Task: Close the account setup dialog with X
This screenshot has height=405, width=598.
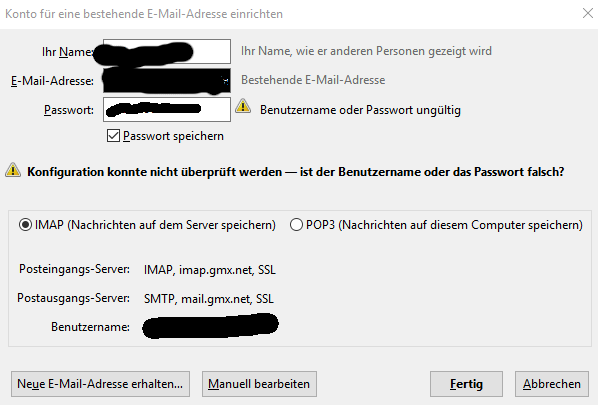Action: click(x=588, y=13)
